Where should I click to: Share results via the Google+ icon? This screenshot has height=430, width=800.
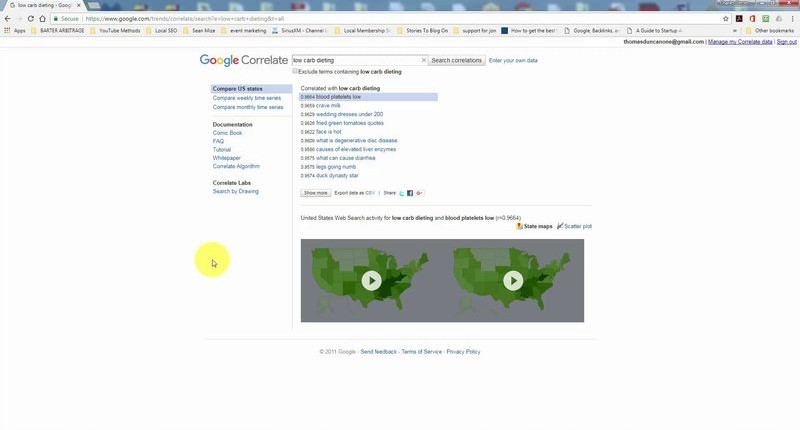(419, 193)
